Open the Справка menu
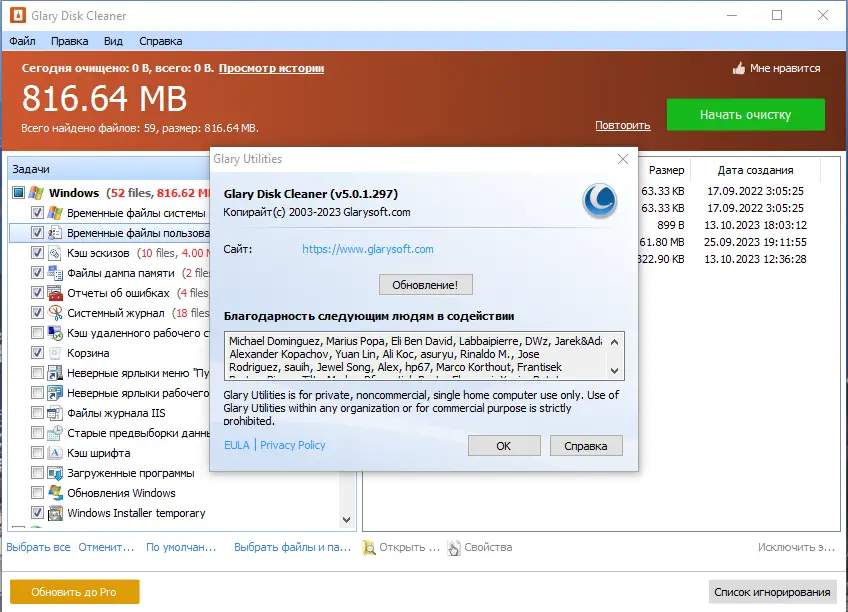The image size is (848, 612). [161, 41]
